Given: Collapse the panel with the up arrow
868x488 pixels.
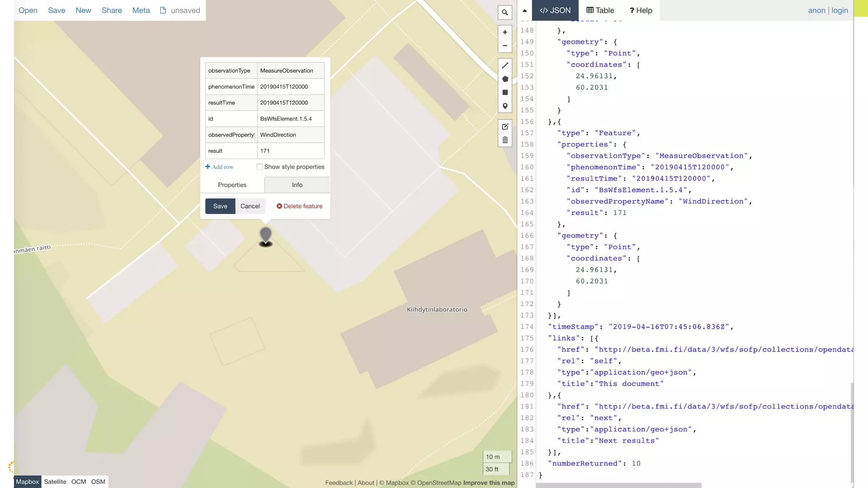Looking at the screenshot, I should 525,11.
